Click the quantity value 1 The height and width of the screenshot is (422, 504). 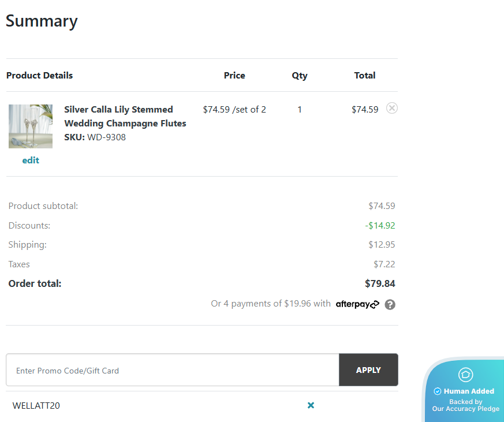click(x=300, y=110)
